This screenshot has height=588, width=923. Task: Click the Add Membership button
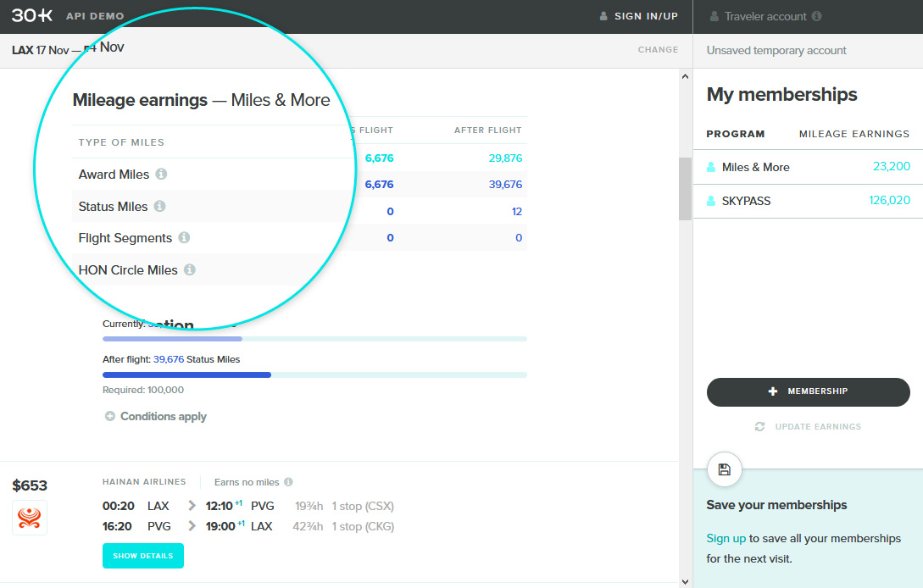(x=808, y=391)
